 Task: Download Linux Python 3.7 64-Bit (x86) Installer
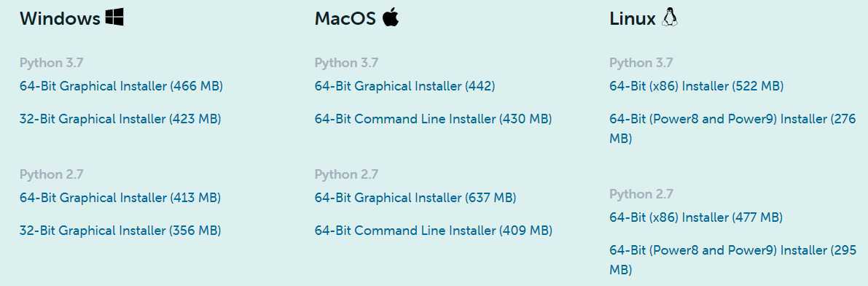[697, 87]
